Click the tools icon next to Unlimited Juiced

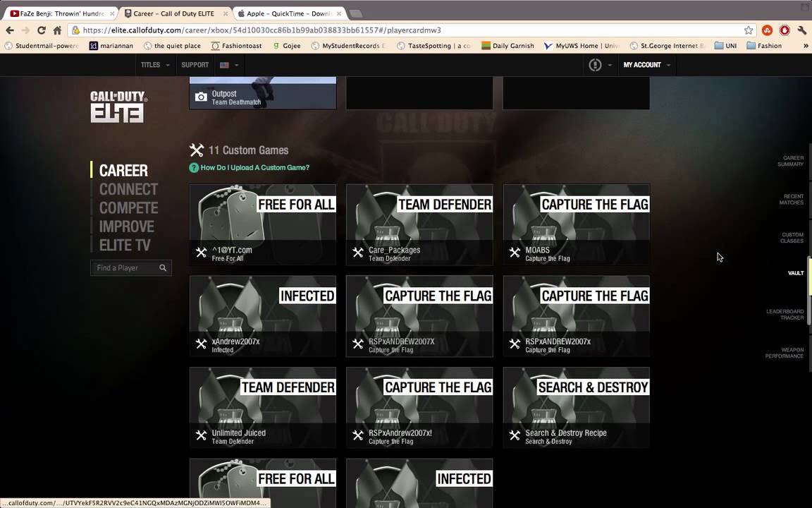pos(201,435)
